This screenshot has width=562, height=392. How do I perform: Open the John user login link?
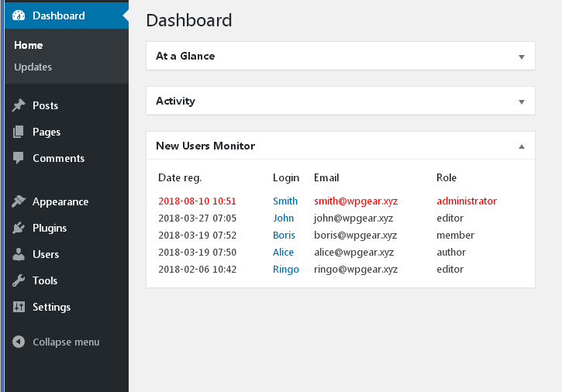click(x=283, y=218)
